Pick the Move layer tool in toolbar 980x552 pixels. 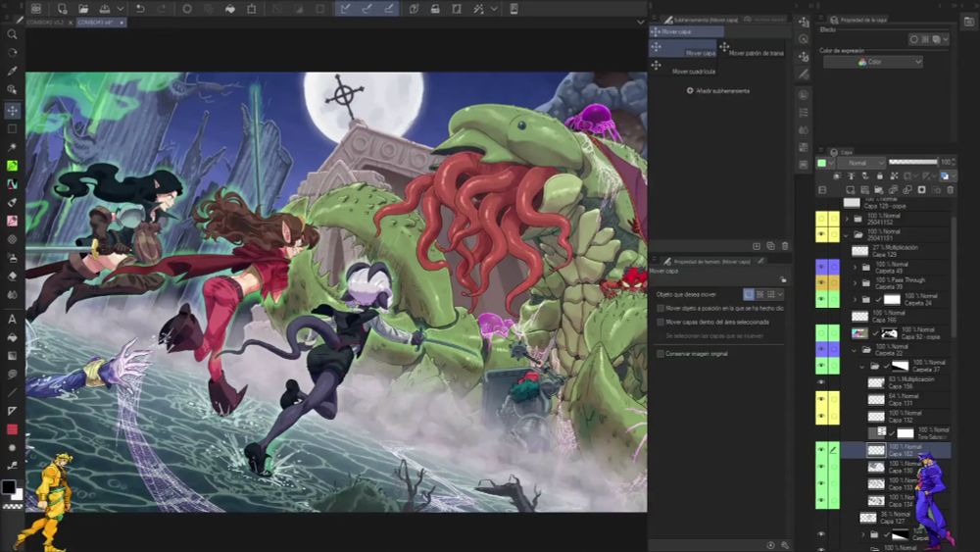[x=12, y=110]
